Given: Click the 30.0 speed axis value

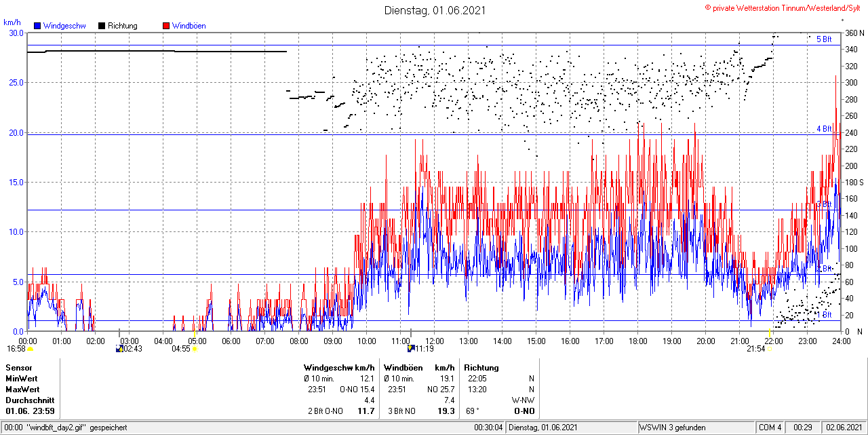Looking at the screenshot, I should (x=16, y=33).
